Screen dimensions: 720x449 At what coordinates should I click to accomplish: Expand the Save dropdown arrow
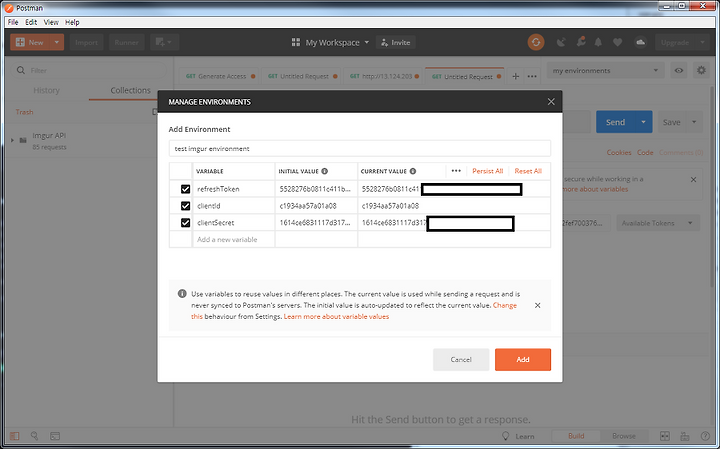pyautogui.click(x=694, y=122)
